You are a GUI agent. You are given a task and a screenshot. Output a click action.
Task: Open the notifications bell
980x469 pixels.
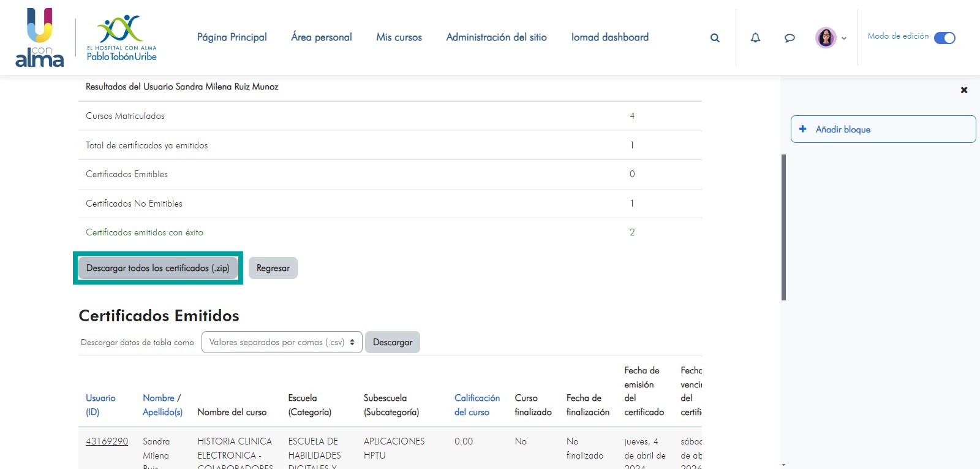tap(755, 38)
